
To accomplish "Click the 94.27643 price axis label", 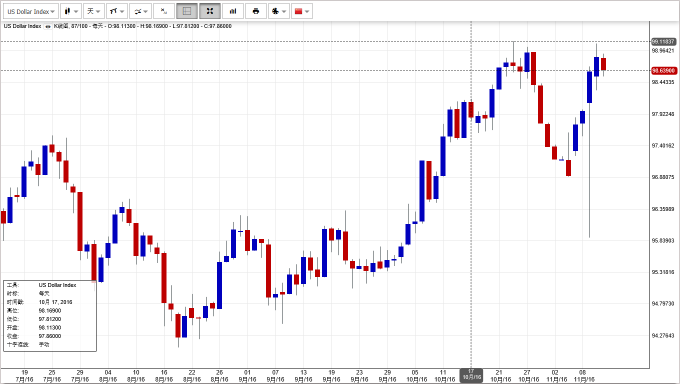I will (663, 335).
